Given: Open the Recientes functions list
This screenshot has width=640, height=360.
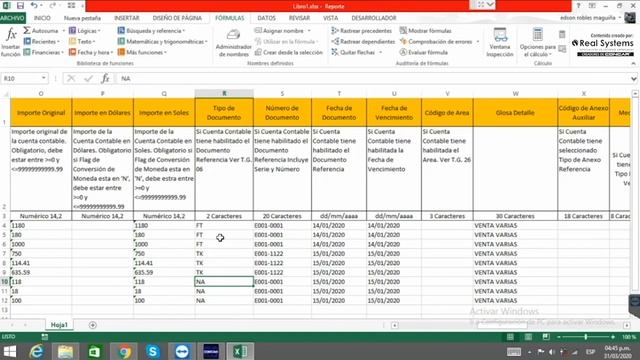Looking at the screenshot, I should tap(41, 42).
